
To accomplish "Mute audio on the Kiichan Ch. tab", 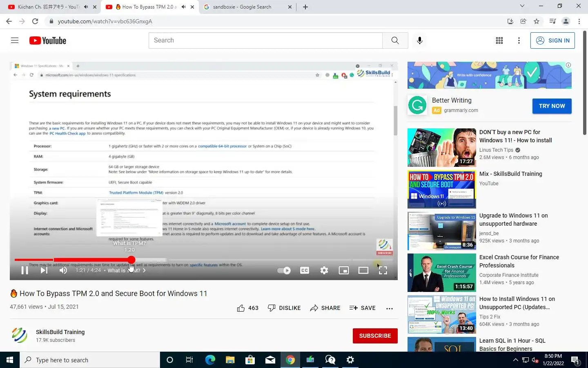I will (86, 7).
